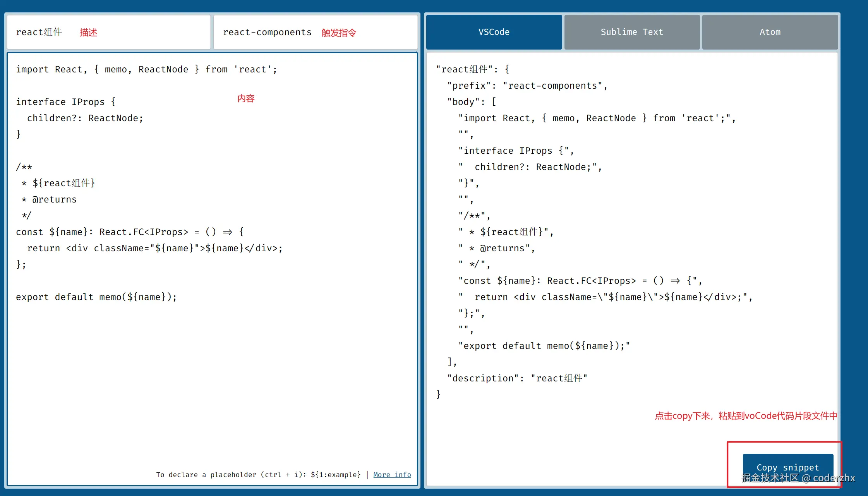The width and height of the screenshot is (868, 496).
Task: Click the return div className line in left editor
Action: [x=155, y=248]
